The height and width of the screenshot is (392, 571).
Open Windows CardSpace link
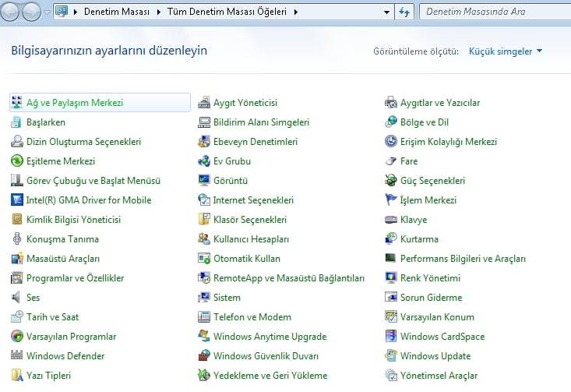pos(442,336)
